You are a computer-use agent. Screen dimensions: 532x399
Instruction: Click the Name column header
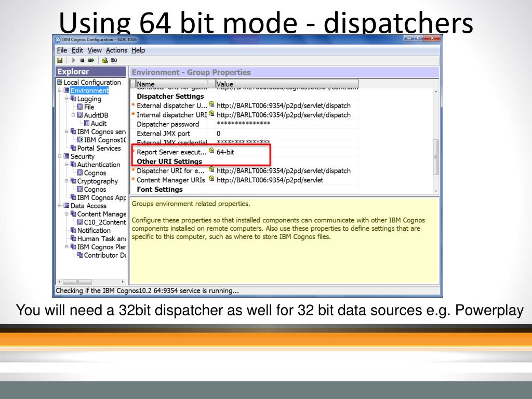click(171, 84)
